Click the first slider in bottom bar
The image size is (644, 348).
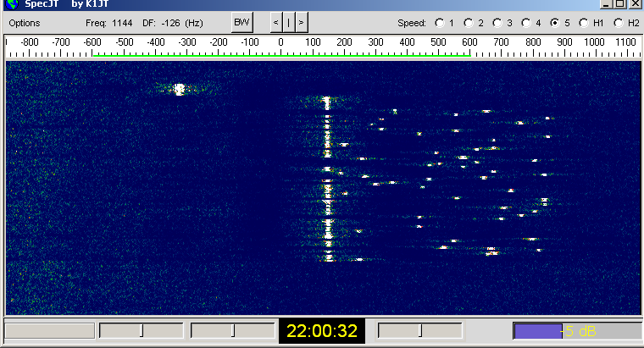point(142,330)
